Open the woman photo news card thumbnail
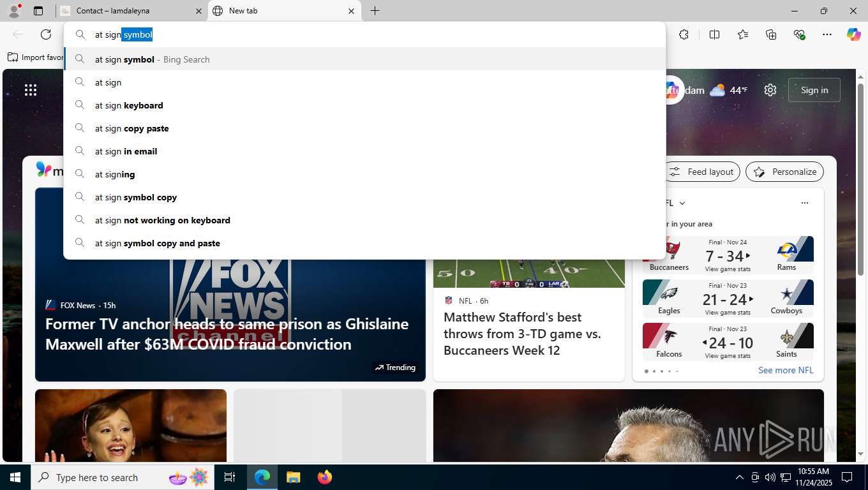Image resolution: width=868 pixels, height=490 pixels. [131, 426]
